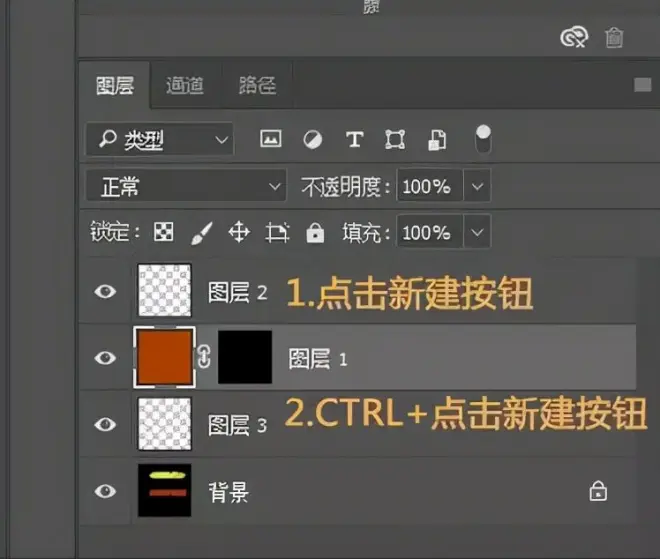Lock image pixels brush icon
The height and width of the screenshot is (559, 660).
pos(202,233)
